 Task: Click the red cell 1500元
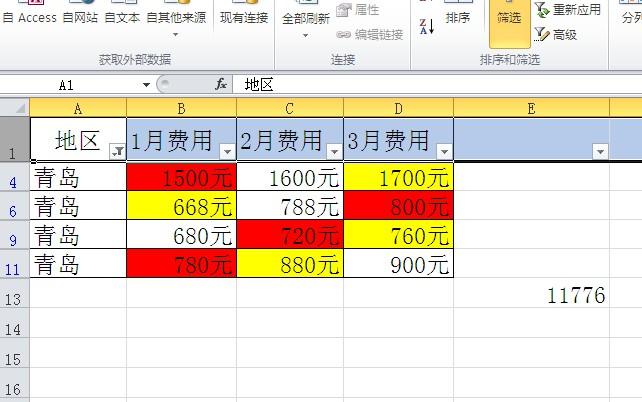click(181, 177)
